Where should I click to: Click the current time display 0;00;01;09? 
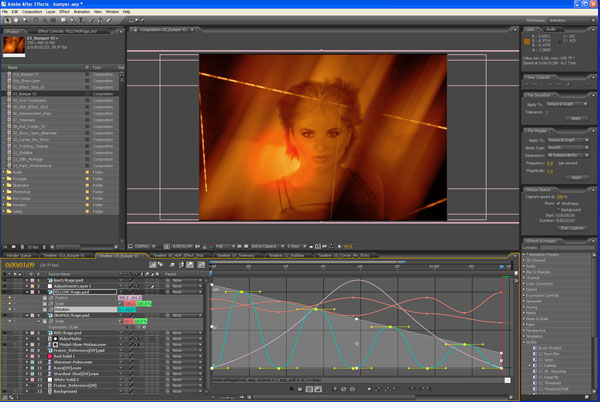click(x=20, y=265)
